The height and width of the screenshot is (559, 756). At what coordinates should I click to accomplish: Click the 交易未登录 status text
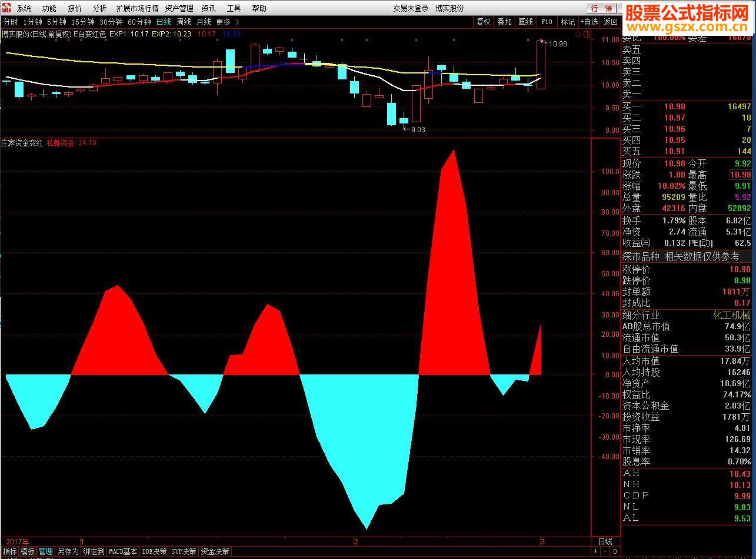point(411,8)
